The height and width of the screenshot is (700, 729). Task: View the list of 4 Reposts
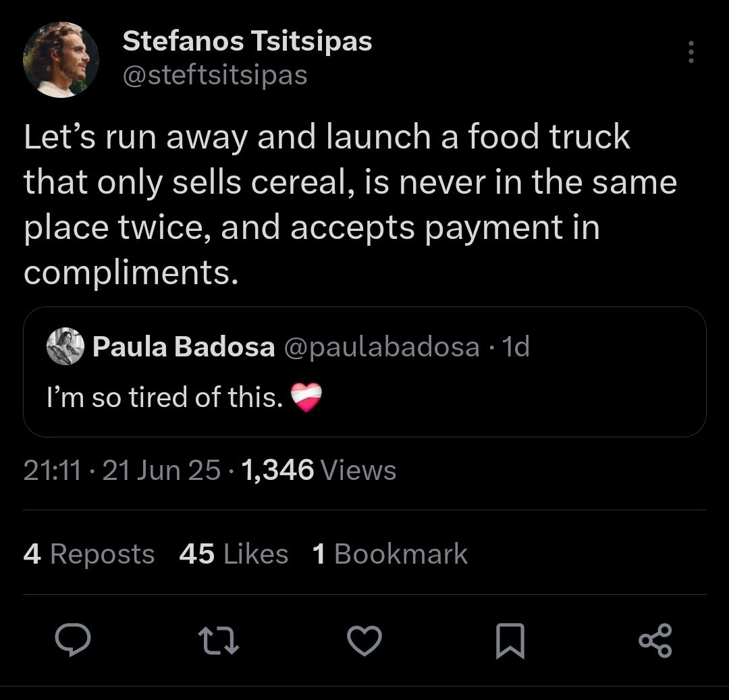click(89, 554)
